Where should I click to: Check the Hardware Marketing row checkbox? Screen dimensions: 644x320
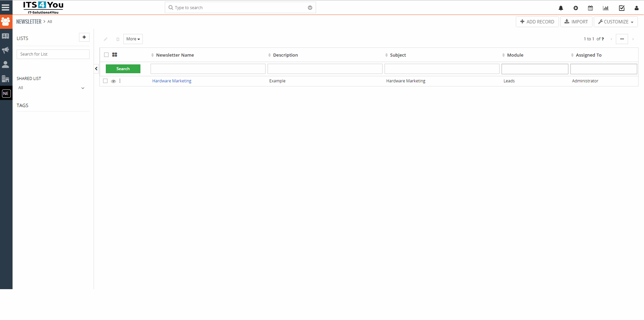click(105, 81)
